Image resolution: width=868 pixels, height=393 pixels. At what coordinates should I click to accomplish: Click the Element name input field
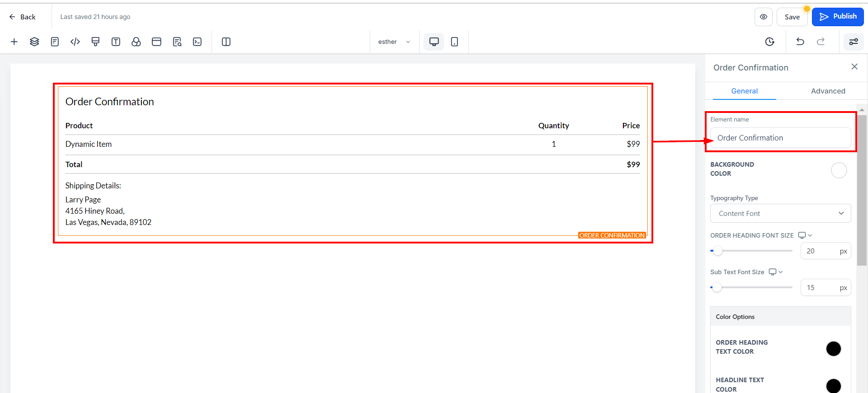780,138
